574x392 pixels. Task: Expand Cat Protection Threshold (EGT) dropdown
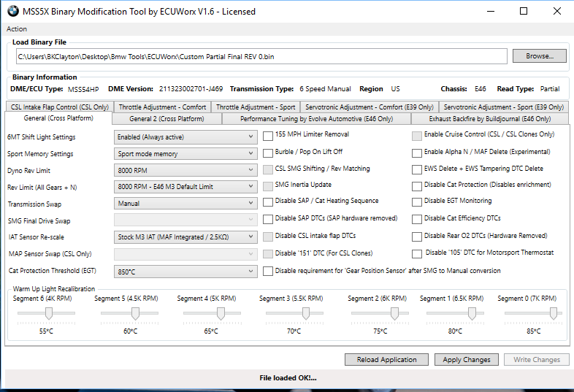point(185,272)
